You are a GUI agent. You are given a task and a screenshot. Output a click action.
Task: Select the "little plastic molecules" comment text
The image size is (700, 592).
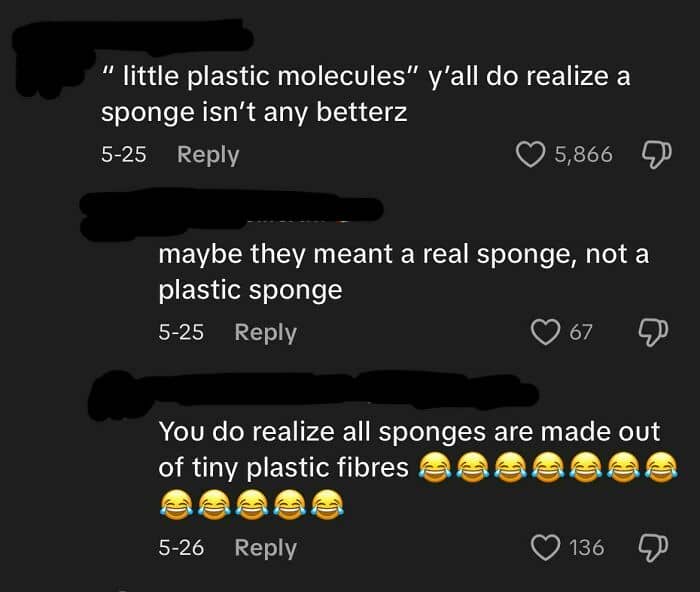(x=365, y=94)
